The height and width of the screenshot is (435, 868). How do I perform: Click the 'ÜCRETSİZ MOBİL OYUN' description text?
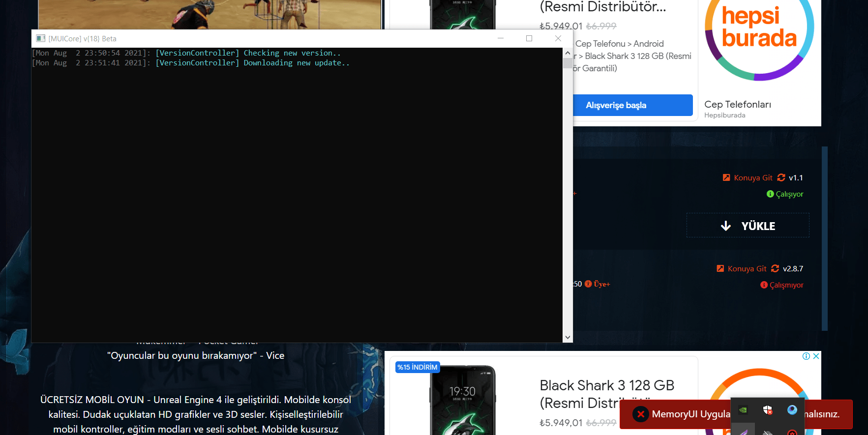196,414
